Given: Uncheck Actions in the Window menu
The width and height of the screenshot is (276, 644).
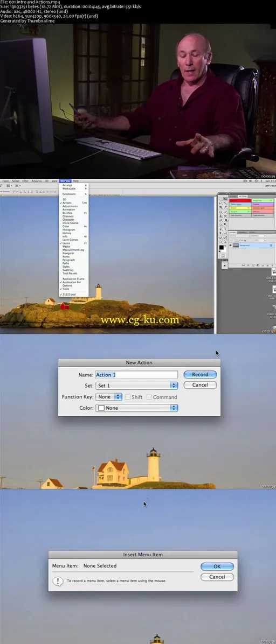Looking at the screenshot, I should pos(73,203).
